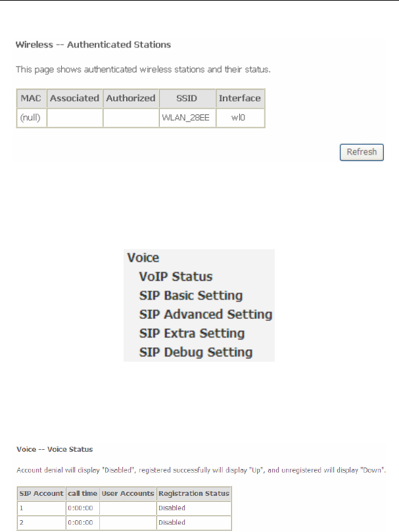Select SIP Basic Setting menu item
Viewport: 399px width, 532px height.
coord(191,296)
